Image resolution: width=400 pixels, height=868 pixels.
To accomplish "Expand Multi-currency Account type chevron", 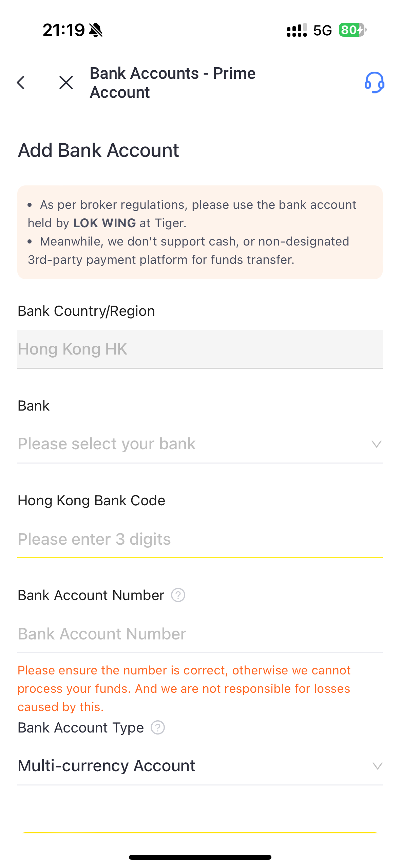I will [377, 766].
